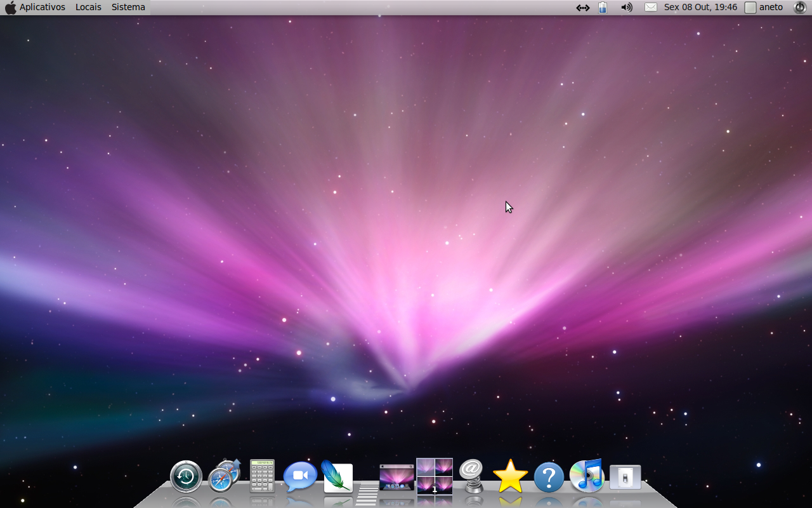The height and width of the screenshot is (508, 812).
Task: Toggle the light switch icon in dock
Action: click(x=625, y=477)
